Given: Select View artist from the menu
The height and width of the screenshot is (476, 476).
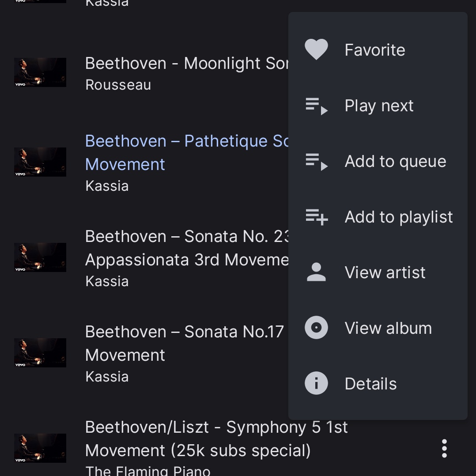Looking at the screenshot, I should coord(385,272).
